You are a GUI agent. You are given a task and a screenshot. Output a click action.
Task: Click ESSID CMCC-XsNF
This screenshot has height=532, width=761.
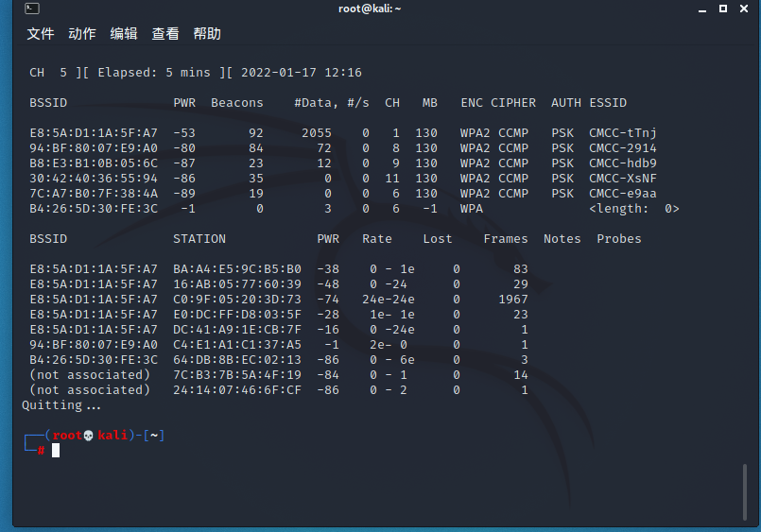[623, 178]
